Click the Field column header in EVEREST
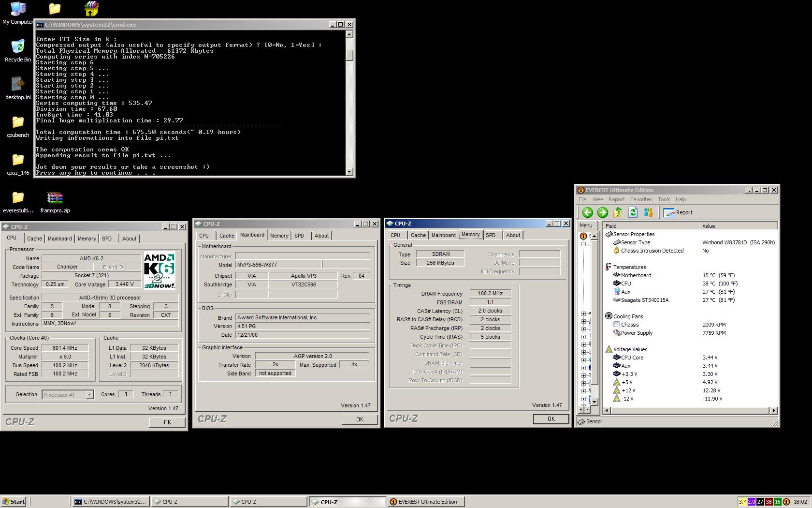 pyautogui.click(x=651, y=226)
